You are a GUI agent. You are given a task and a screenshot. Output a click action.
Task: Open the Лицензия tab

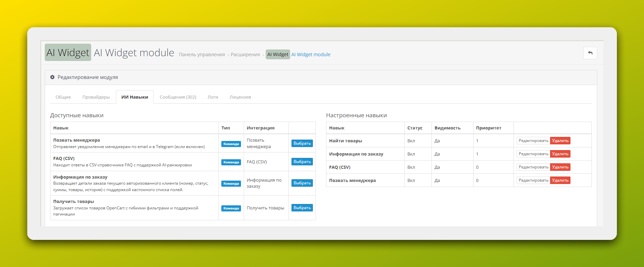(x=240, y=97)
